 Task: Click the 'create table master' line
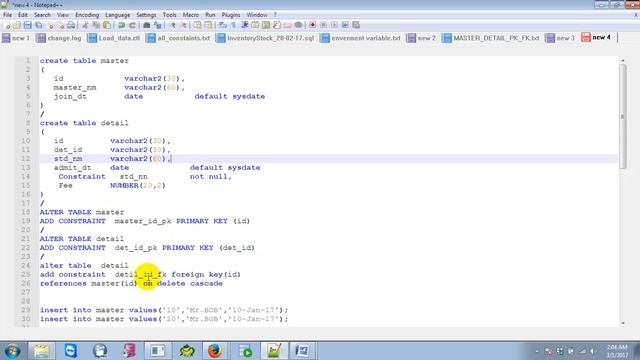(84, 60)
